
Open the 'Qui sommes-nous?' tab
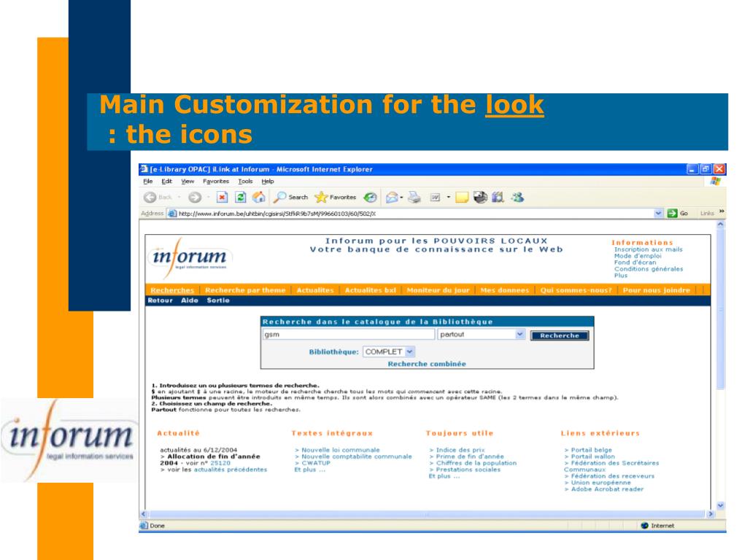click(x=576, y=290)
